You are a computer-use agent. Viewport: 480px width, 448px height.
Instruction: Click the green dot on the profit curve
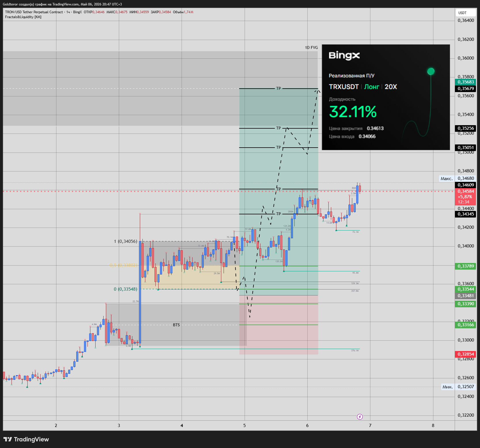click(431, 71)
